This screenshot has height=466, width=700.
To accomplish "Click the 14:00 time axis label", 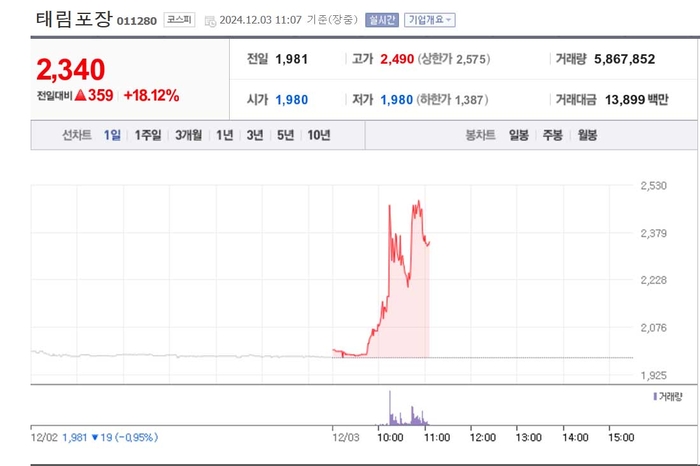I will point(575,437).
